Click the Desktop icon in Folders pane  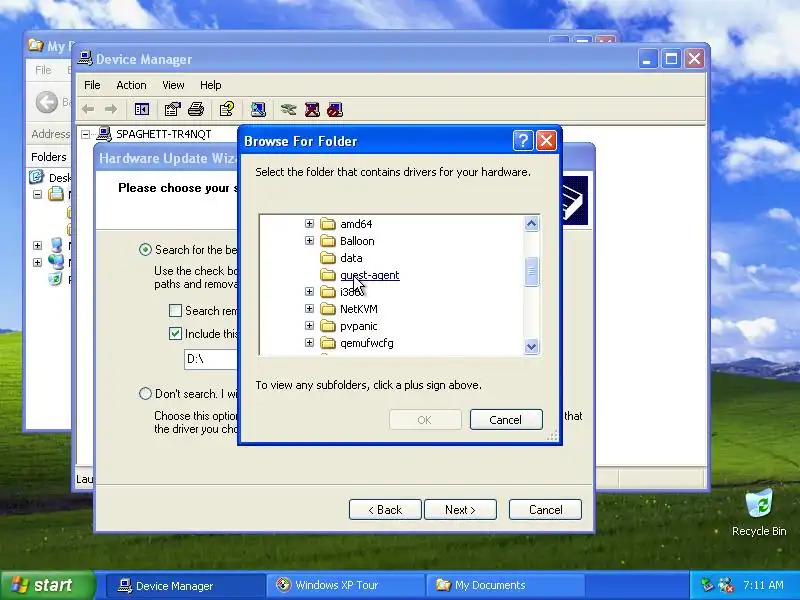[x=37, y=177]
